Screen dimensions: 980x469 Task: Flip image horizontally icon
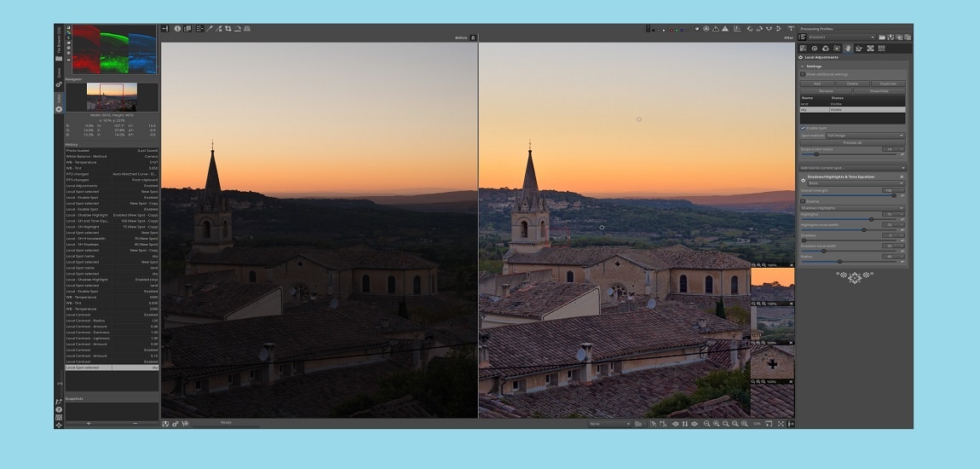coord(769,29)
